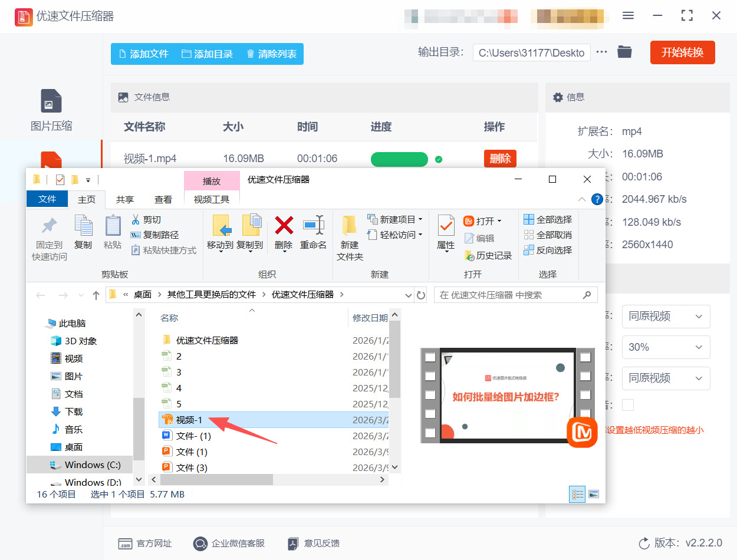The image size is (737, 560).
Task: Open the 30% compression rate dropdown
Action: tap(666, 347)
